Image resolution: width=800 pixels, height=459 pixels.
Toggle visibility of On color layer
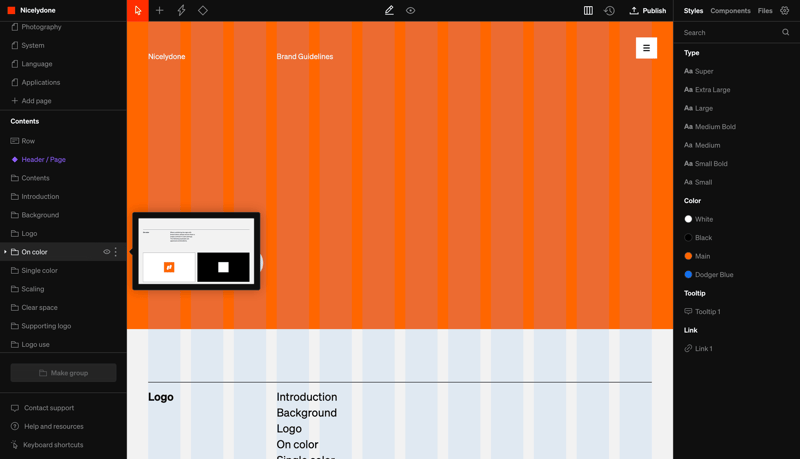coord(107,252)
